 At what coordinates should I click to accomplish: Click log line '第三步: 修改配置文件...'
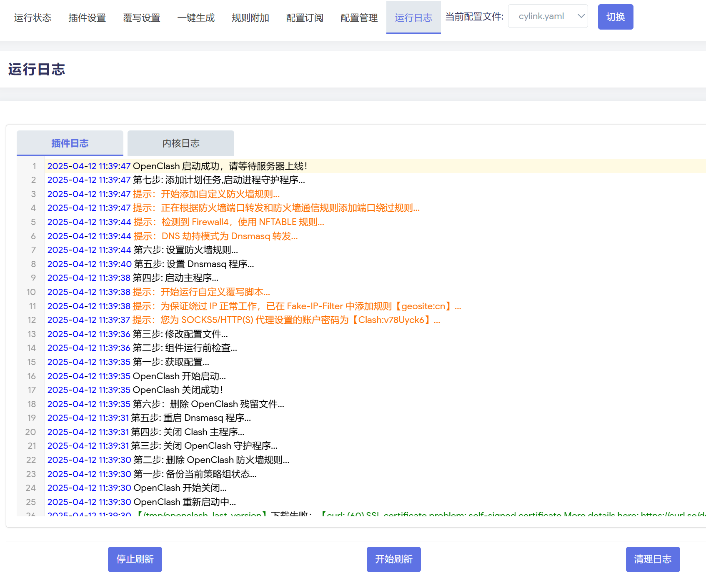(138, 334)
